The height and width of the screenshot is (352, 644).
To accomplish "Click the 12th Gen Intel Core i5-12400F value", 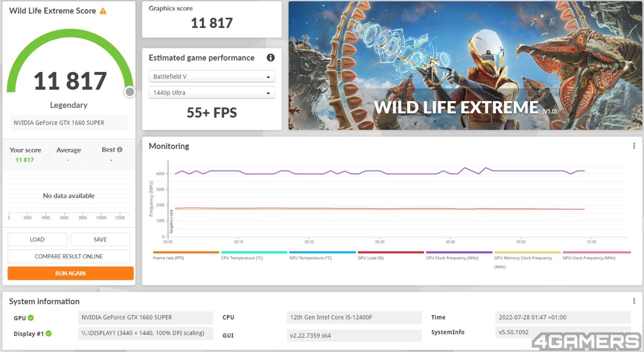I will coord(354,317).
